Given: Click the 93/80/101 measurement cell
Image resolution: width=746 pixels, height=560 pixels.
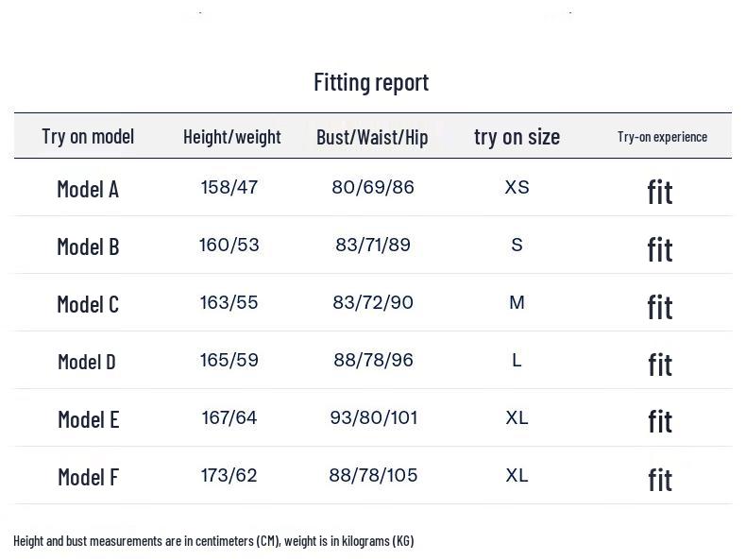Looking at the screenshot, I should (x=374, y=417).
